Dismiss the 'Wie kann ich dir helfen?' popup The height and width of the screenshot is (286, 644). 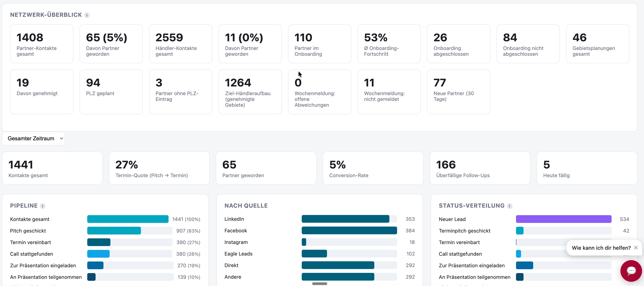coord(636,247)
